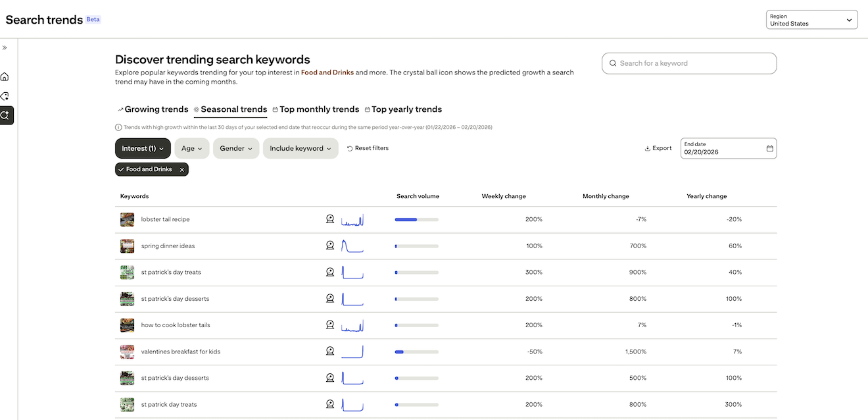Click search volume bar for lobster tail recipe
Viewport: 868px width, 420px height.
coord(416,219)
